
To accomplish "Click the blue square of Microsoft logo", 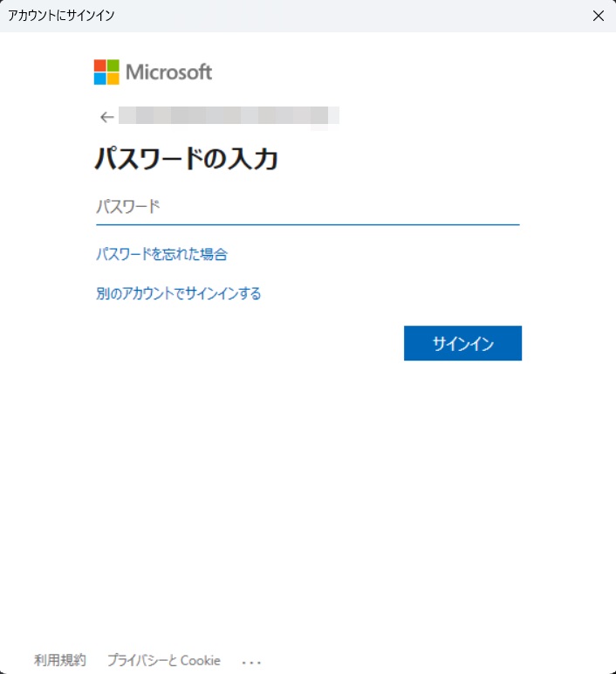I will (99, 79).
